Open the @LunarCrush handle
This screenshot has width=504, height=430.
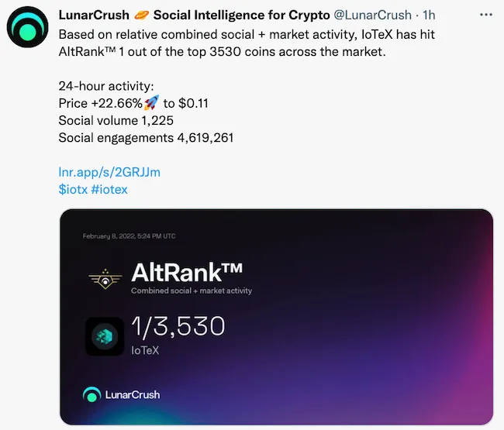coord(372,15)
